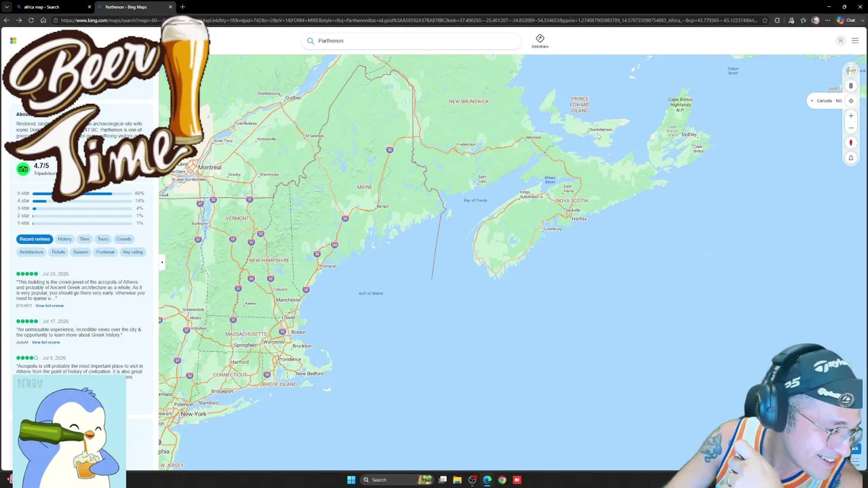Filter reviews by Footwear
Image resolution: width=868 pixels, height=488 pixels.
[105, 252]
